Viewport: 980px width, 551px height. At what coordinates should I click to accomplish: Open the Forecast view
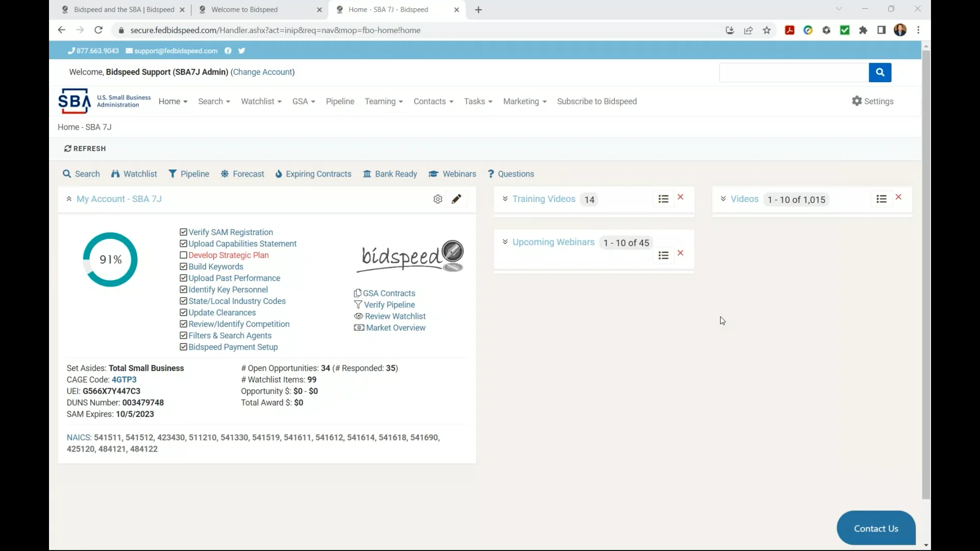point(242,173)
